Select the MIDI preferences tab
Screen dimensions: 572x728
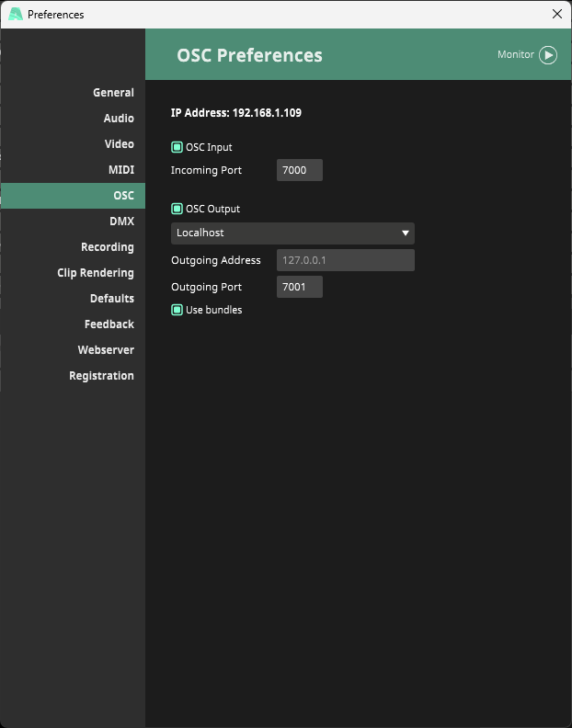pyautogui.click(x=73, y=170)
